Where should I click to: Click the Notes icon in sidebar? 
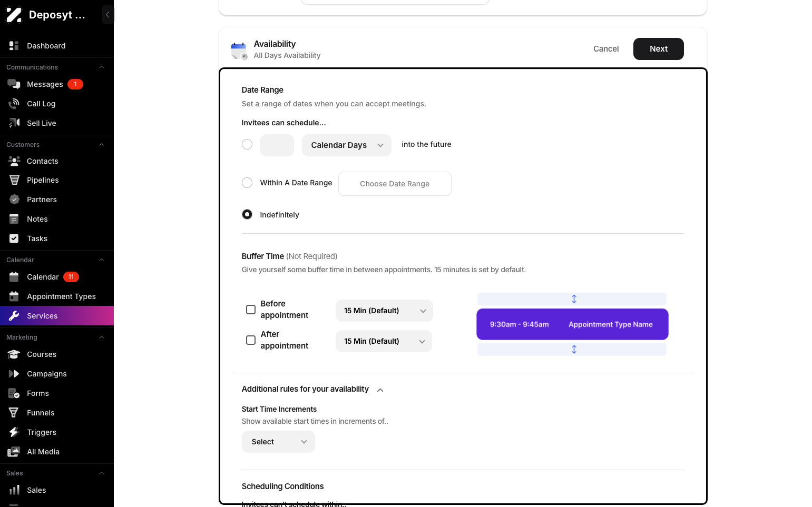point(14,219)
